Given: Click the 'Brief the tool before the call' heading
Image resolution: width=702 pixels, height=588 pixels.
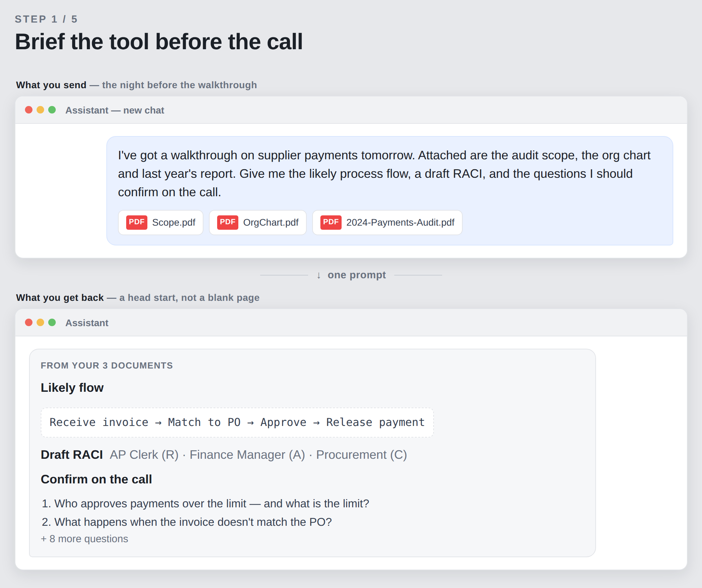Looking at the screenshot, I should [159, 42].
